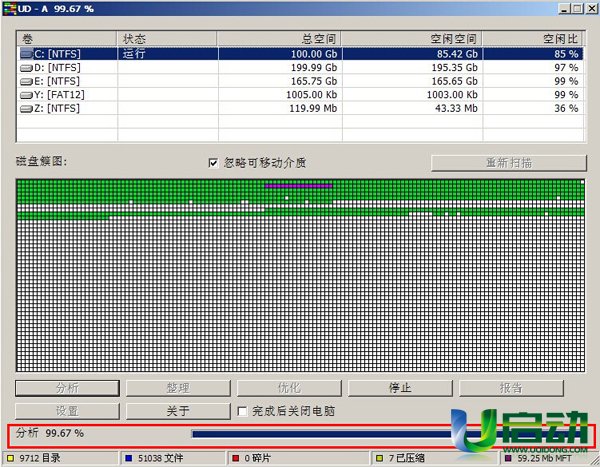Click the 报告 (Report) button
Image resolution: width=600 pixels, height=467 pixels.
coord(511,388)
